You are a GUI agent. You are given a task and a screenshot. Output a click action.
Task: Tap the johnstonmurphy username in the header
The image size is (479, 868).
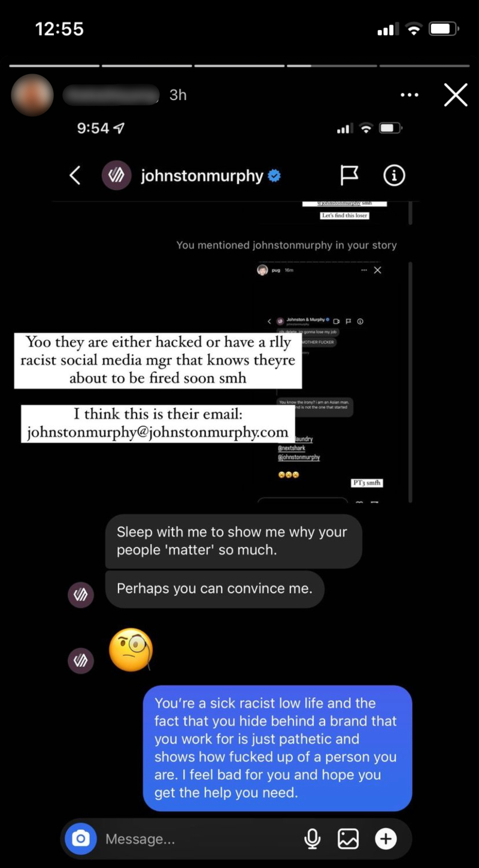tap(202, 176)
